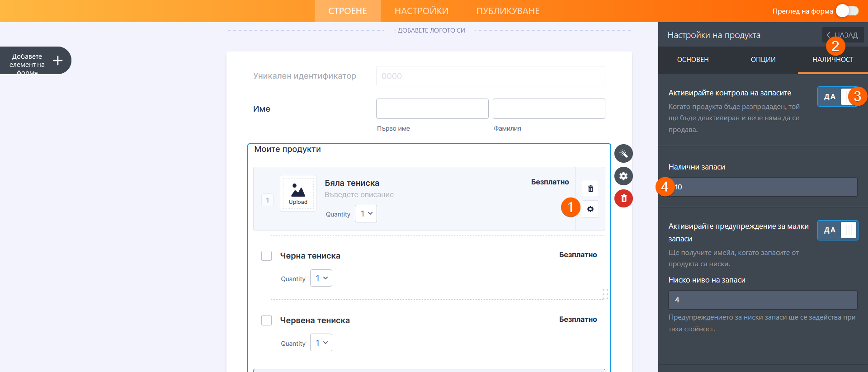The image size is (868, 372).
Task: Click the product number 1 box
Action: [267, 200]
